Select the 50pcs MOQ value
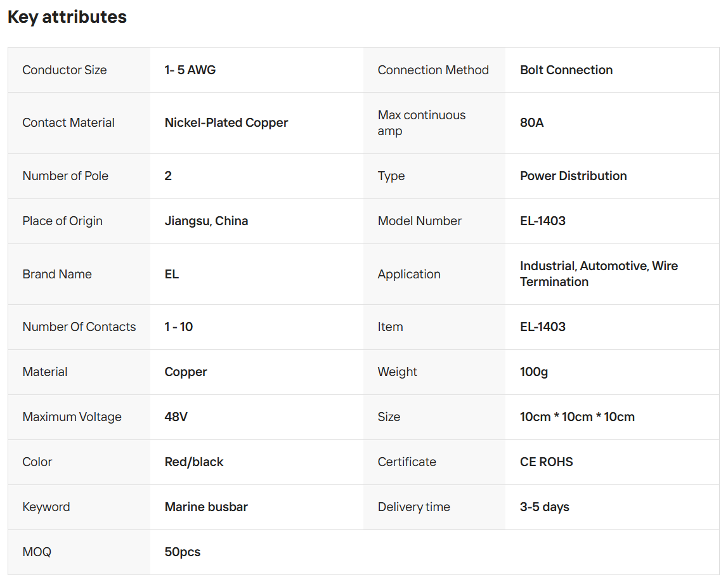The width and height of the screenshot is (728, 584). (183, 552)
